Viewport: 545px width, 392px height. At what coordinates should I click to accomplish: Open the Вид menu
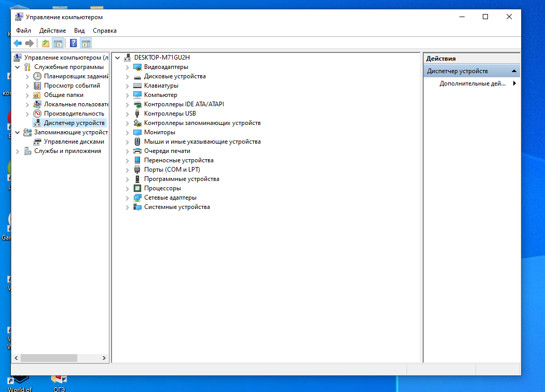pos(79,31)
